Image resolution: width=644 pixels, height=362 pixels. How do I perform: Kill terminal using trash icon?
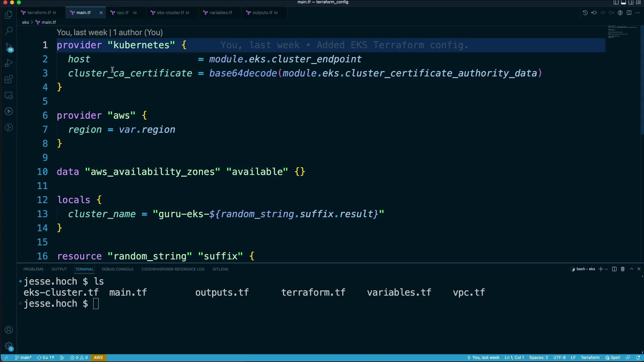pos(623,269)
